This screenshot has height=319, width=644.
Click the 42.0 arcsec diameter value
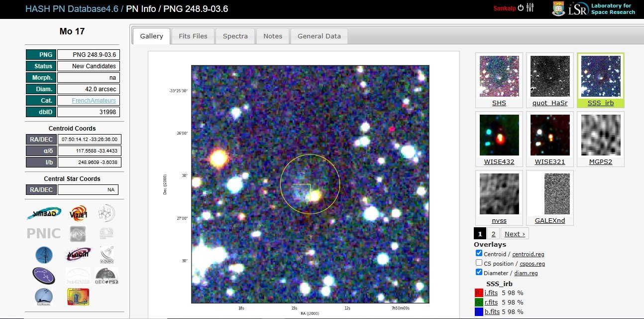point(89,89)
